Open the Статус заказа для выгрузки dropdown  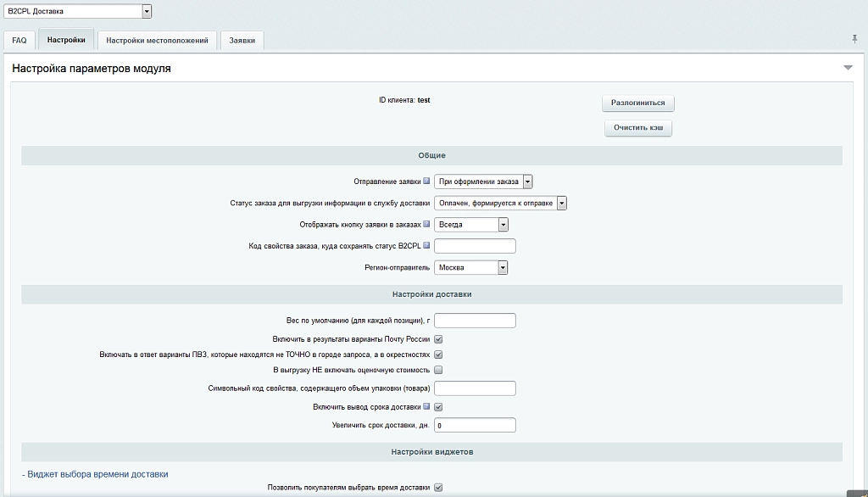(x=500, y=203)
